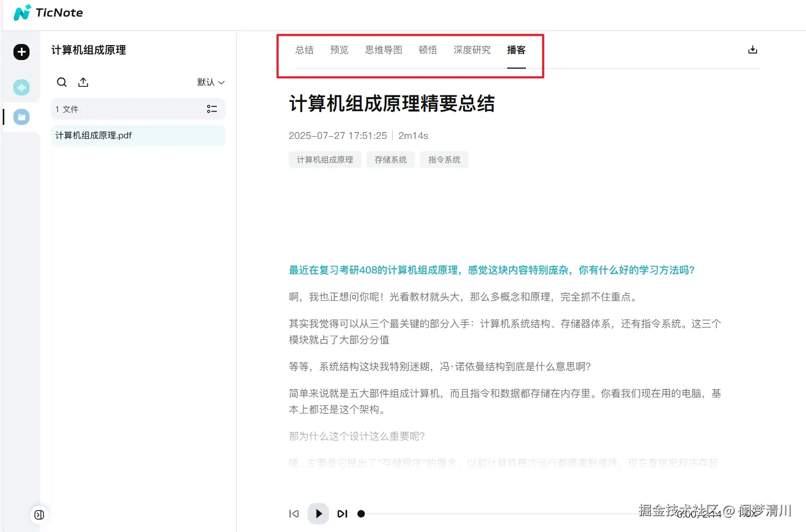
Task: Click the line 那为什么这个设计这么重要呢
Action: point(357,437)
